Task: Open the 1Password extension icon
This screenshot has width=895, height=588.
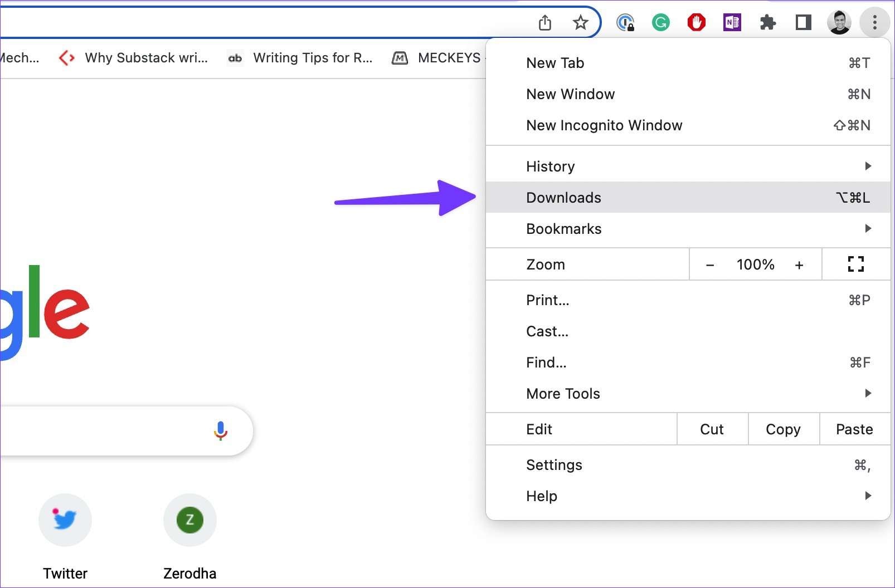Action: tap(625, 23)
